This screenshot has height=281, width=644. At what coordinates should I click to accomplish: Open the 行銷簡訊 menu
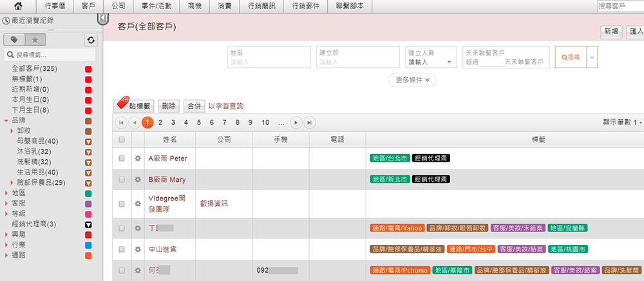[x=262, y=6]
